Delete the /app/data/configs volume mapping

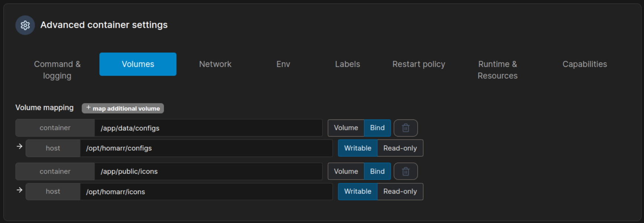pyautogui.click(x=405, y=128)
